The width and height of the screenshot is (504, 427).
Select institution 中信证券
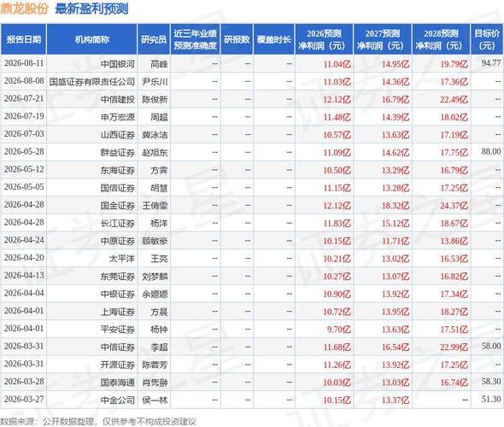[118, 347]
